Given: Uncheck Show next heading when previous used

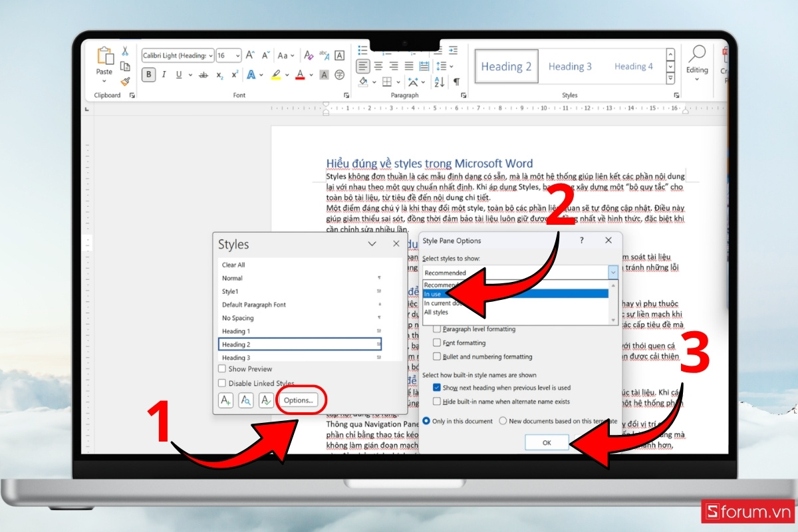Looking at the screenshot, I should click(x=437, y=387).
